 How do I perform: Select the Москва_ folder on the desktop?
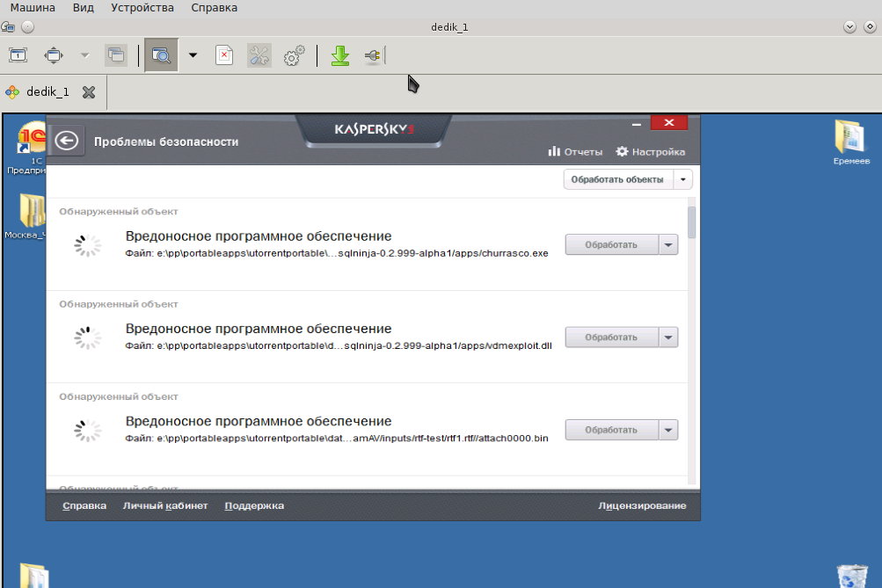click(26, 216)
